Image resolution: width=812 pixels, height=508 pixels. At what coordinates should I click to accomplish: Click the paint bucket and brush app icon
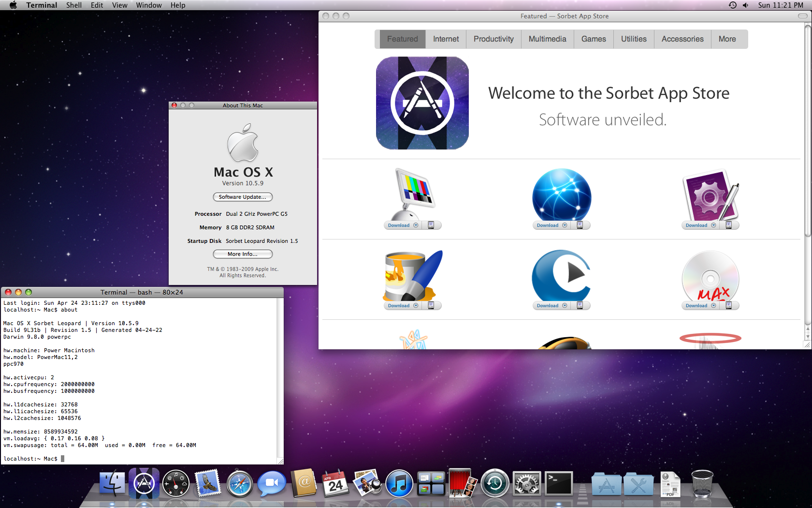coord(413,275)
